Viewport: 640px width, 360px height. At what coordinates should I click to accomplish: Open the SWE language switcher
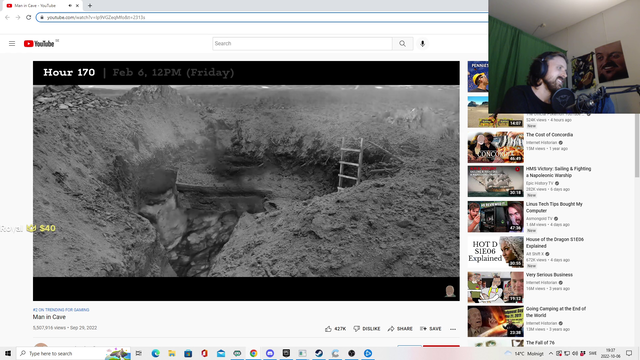click(593, 353)
